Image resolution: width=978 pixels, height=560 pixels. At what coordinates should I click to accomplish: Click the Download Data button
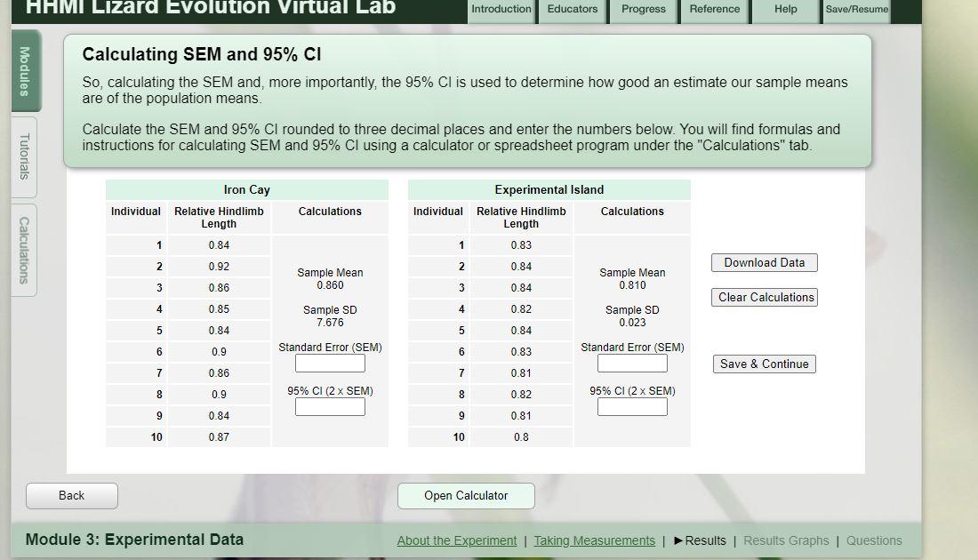[x=764, y=262]
